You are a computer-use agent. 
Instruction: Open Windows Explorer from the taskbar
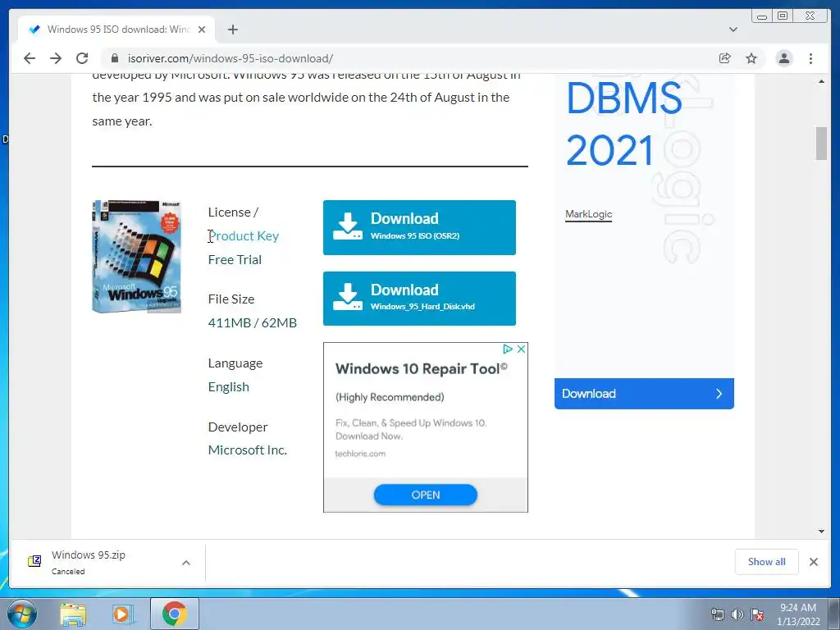[73, 614]
